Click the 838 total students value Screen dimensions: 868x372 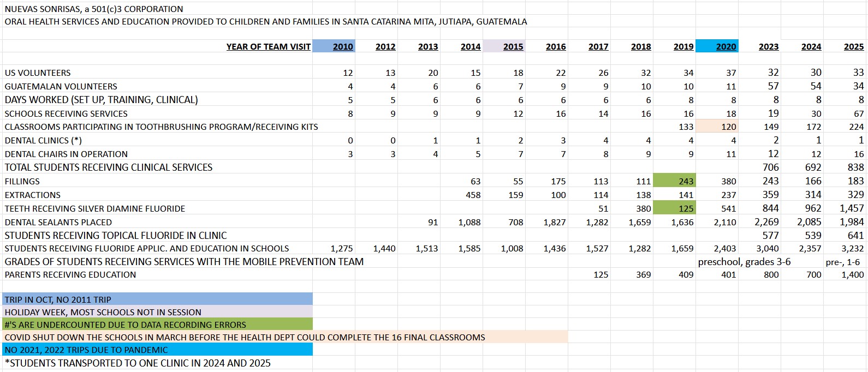[x=856, y=167]
